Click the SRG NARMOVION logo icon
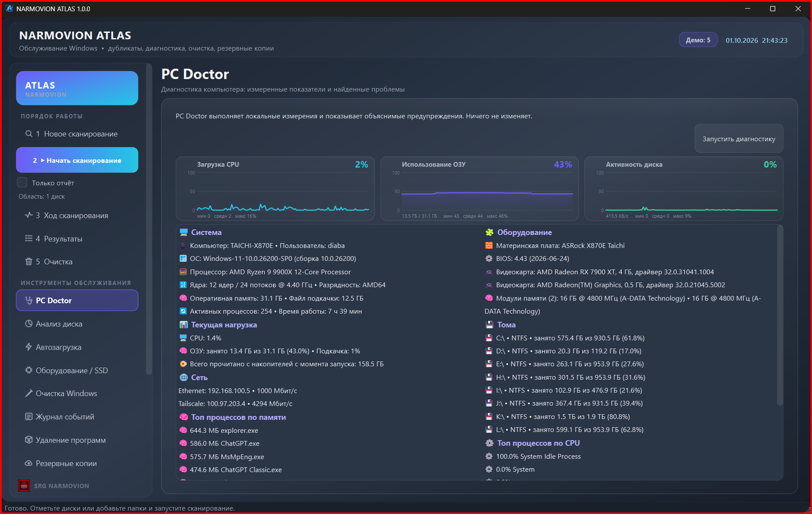Viewport: 812px width, 514px height. 24,485
